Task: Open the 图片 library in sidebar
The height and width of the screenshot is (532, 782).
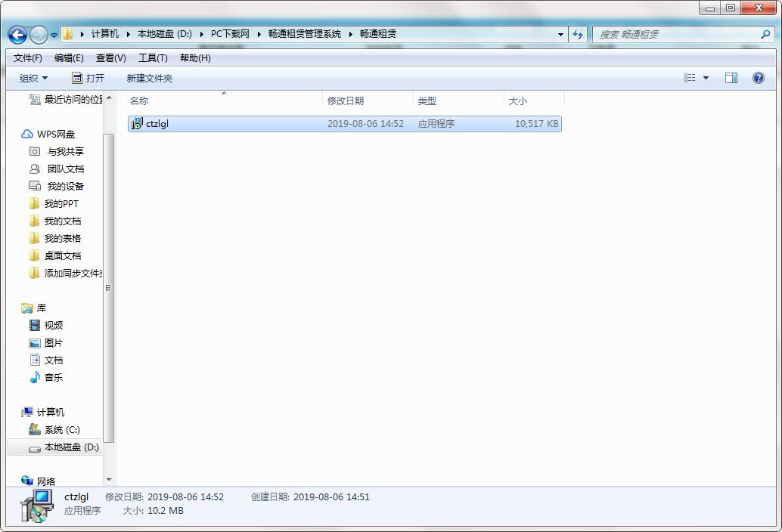Action: [x=51, y=342]
